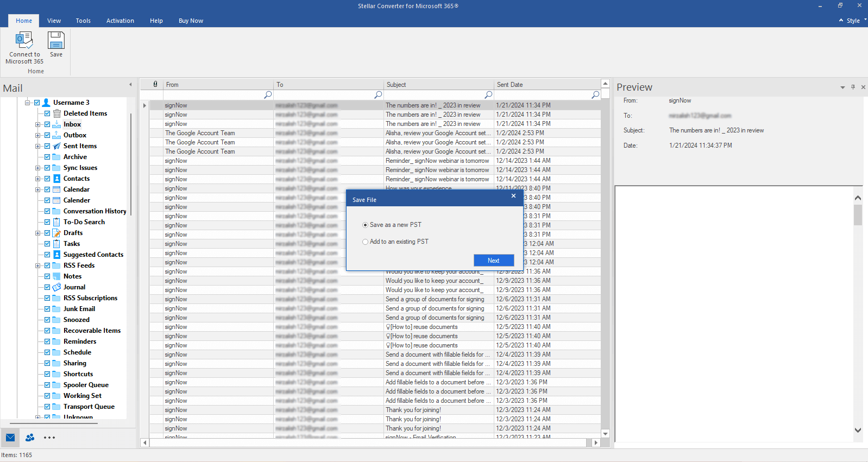Open the Buy Now tab

click(191, 21)
